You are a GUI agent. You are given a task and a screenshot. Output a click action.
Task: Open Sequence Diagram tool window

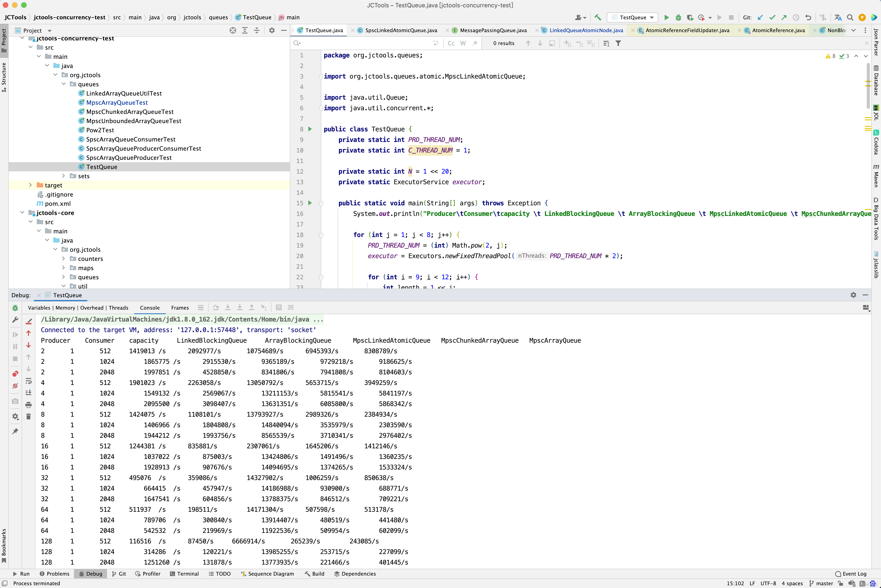coord(267,574)
